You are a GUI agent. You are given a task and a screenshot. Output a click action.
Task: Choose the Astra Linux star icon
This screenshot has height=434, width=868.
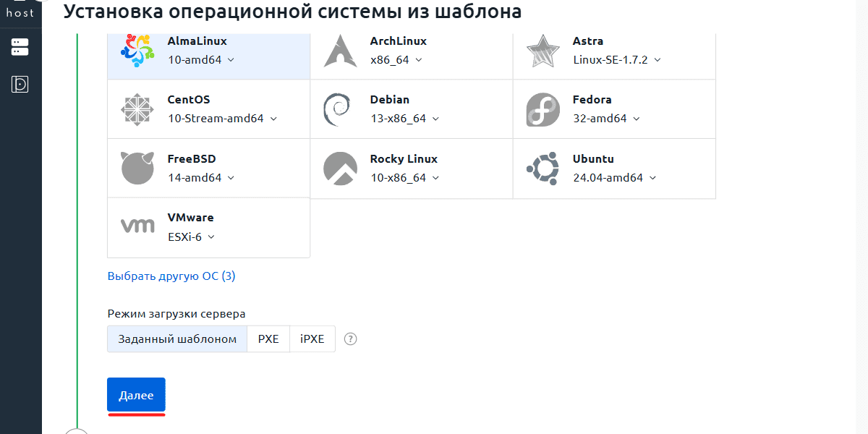pyautogui.click(x=542, y=51)
